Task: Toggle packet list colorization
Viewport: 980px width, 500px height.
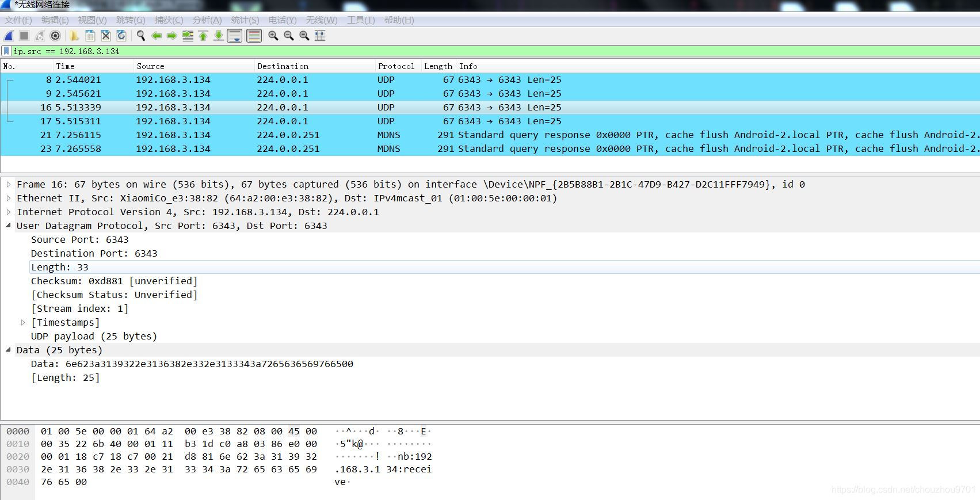Action: pyautogui.click(x=254, y=36)
